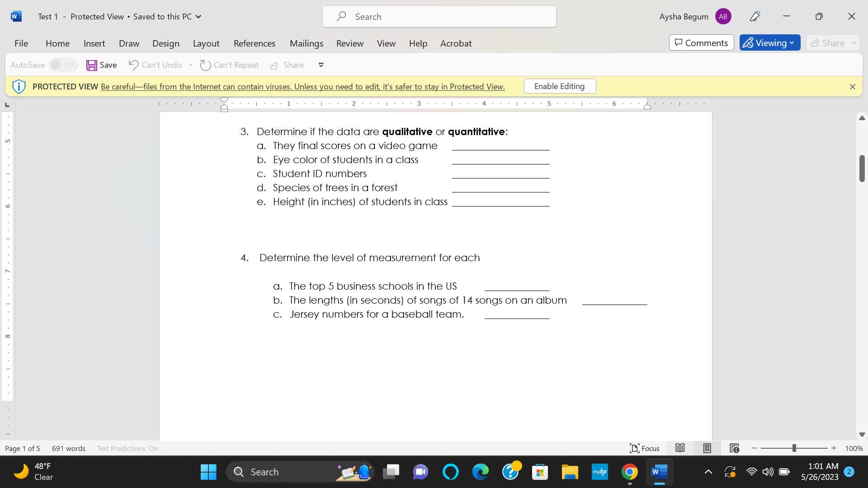Adjust the zoom slider
The height and width of the screenshot is (488, 868).
pyautogui.click(x=794, y=448)
